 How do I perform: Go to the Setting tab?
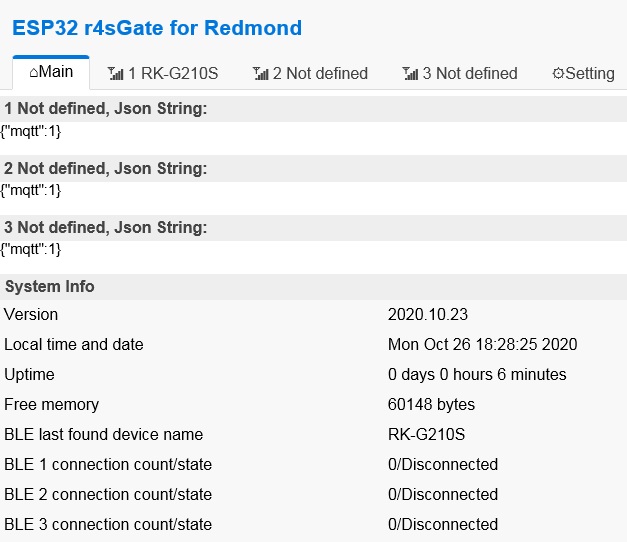click(x=589, y=74)
